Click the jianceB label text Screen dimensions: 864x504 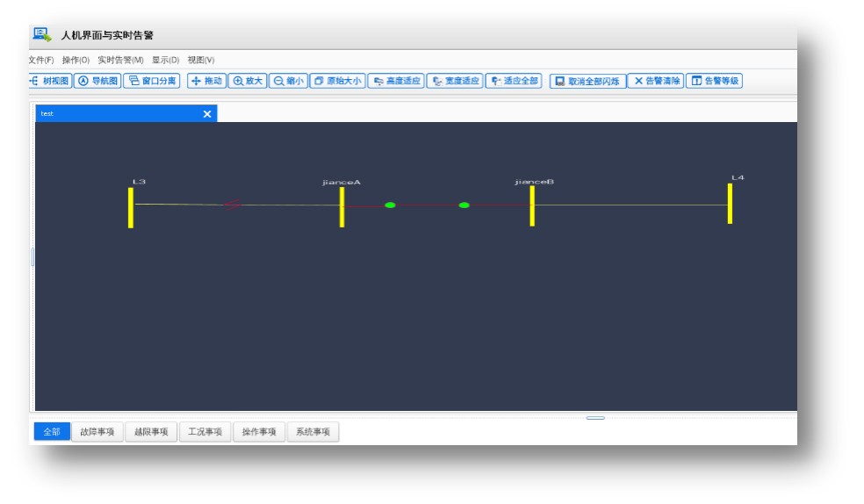(534, 181)
